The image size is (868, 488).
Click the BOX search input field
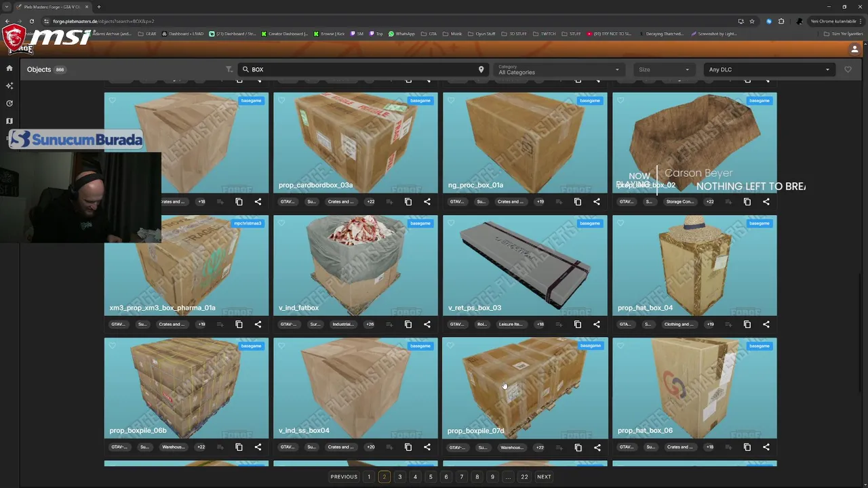(363, 69)
